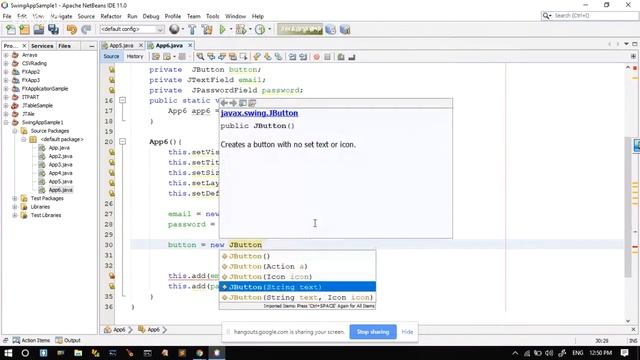Image resolution: width=640 pixels, height=360 pixels.
Task: Open the Profile Project dropdown arrow
Action: click(269, 29)
